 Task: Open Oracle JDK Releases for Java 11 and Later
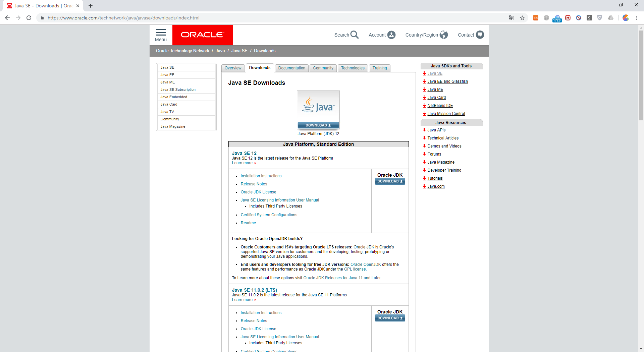tap(342, 278)
